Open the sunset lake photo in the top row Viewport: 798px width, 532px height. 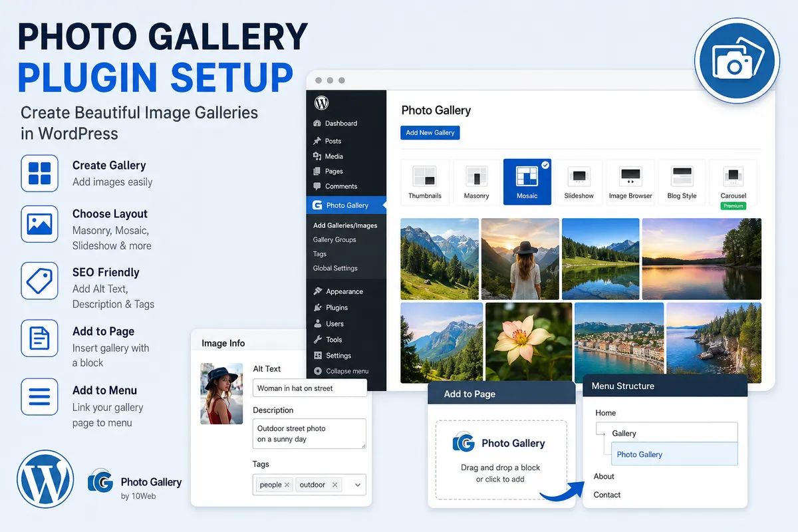(x=702, y=259)
